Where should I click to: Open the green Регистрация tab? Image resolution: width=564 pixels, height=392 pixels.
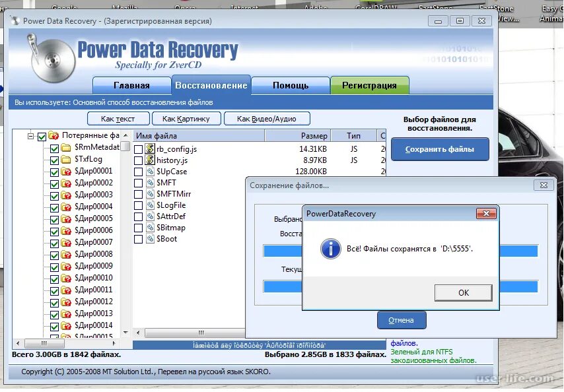tap(369, 85)
